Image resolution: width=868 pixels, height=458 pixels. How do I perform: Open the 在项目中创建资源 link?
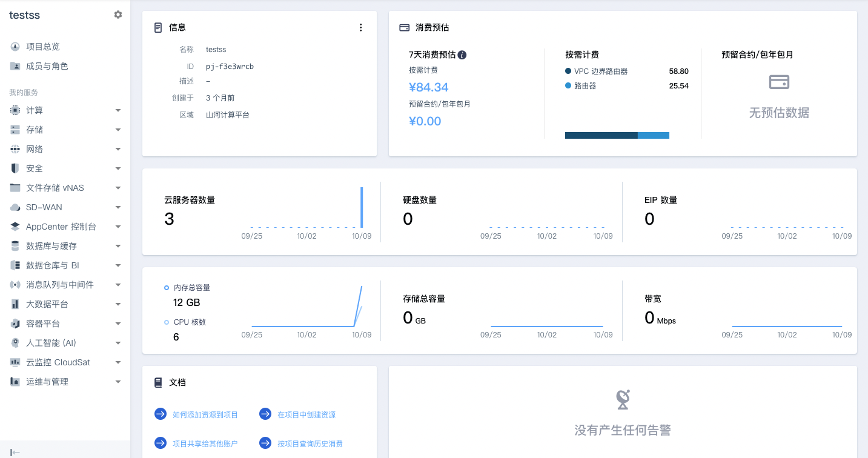(x=306, y=415)
